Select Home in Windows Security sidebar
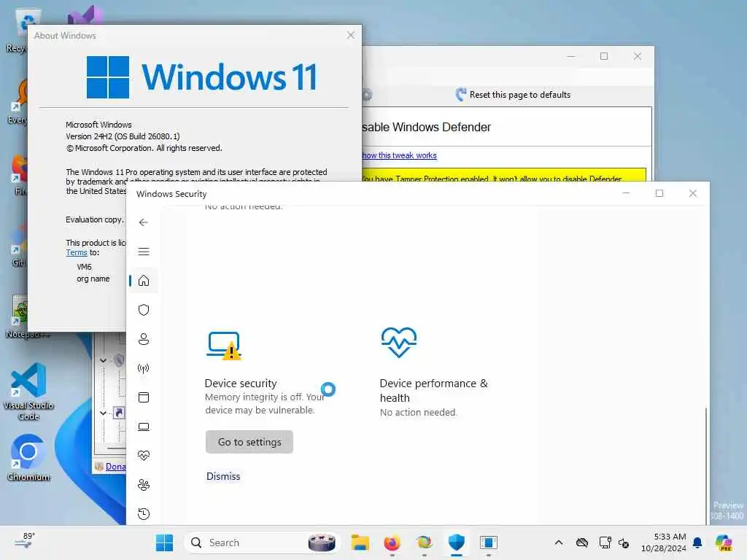Screen dimensions: 747x560 [144, 281]
